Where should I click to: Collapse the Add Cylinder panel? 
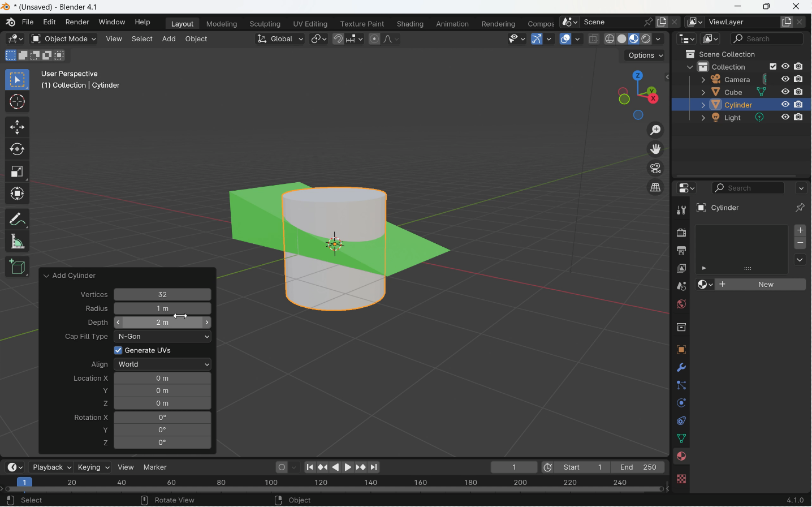(x=46, y=276)
